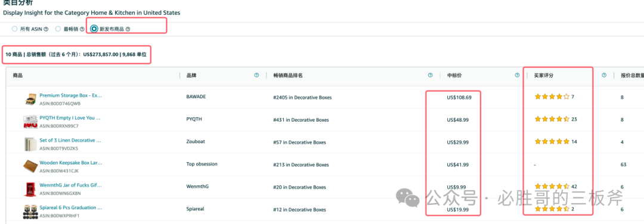
Task: Click Spiareal Graduation product thumbnail
Action: [x=30, y=211]
